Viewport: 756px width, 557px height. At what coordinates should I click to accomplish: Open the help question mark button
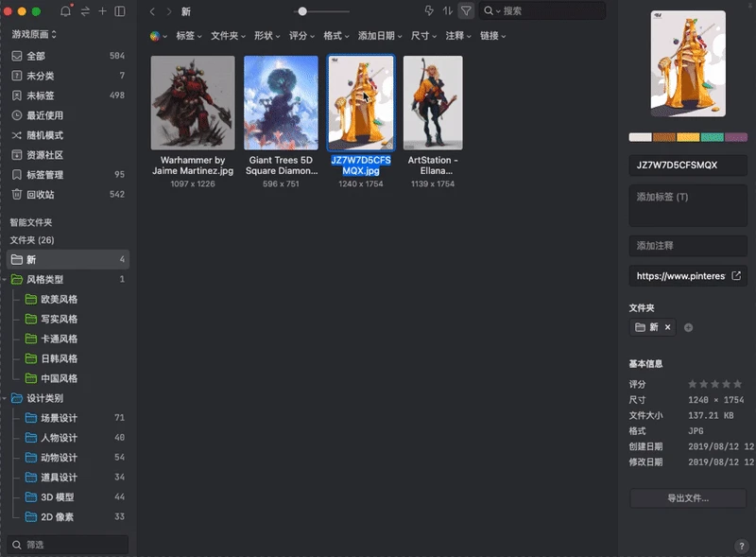pos(742,546)
